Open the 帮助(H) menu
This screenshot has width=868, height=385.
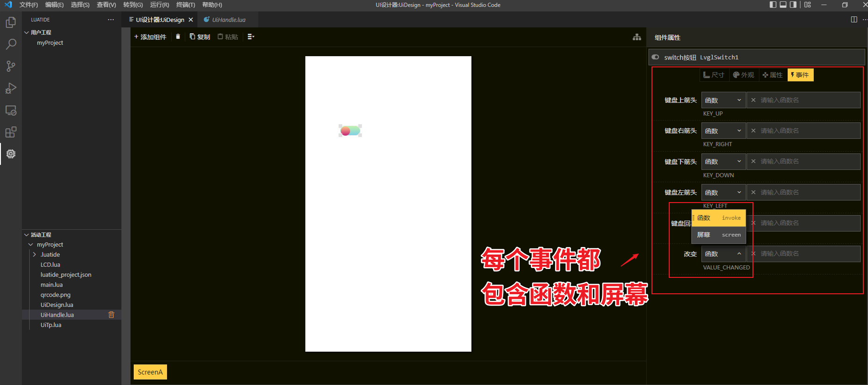(x=212, y=5)
